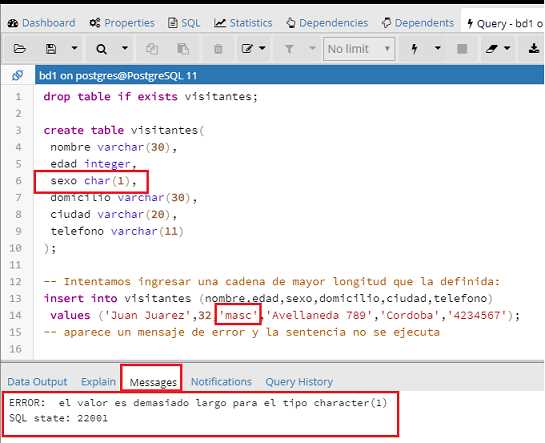Click line number 16 in the gutter
Image resolution: width=545 pixels, height=443 pixels.
[x=15, y=348]
